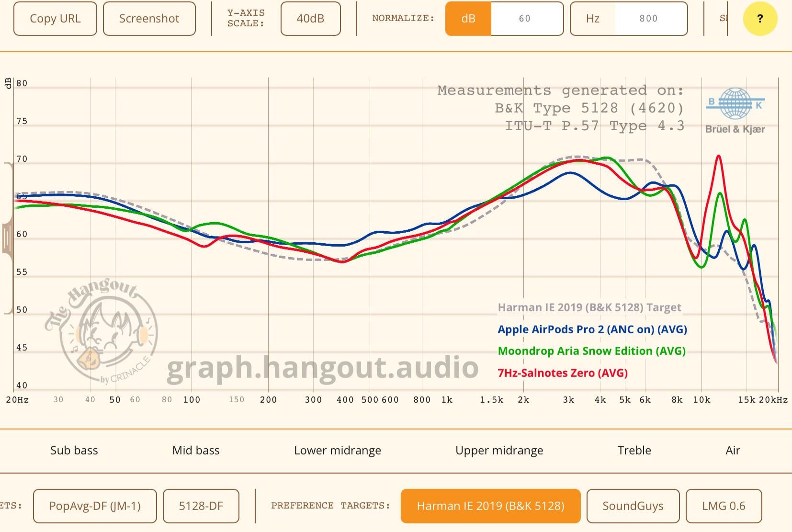Apply the LMG 0.6 target
The width and height of the screenshot is (792, 532).
[x=724, y=506]
